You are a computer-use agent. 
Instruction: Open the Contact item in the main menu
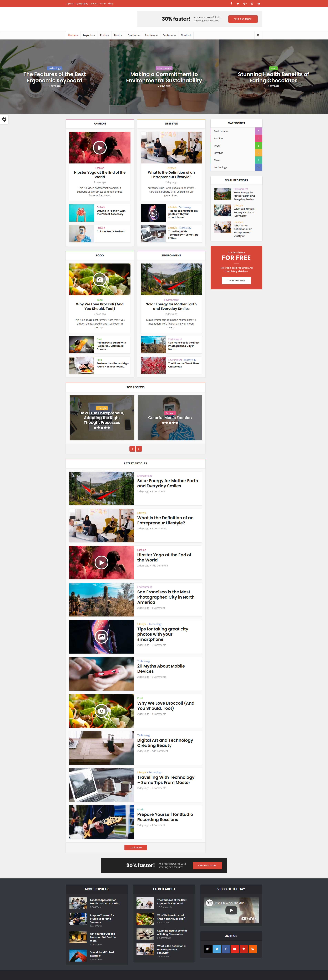(x=186, y=35)
